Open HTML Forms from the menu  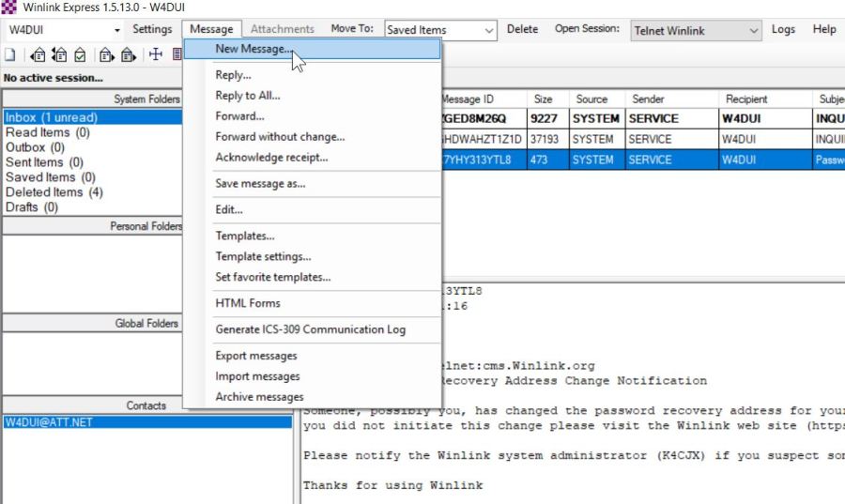point(248,303)
